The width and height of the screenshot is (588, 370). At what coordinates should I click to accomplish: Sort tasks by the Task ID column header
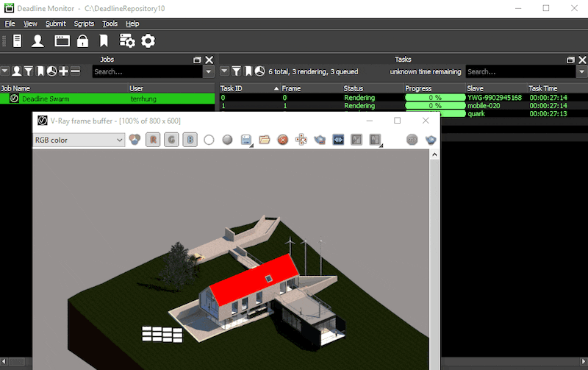point(250,88)
